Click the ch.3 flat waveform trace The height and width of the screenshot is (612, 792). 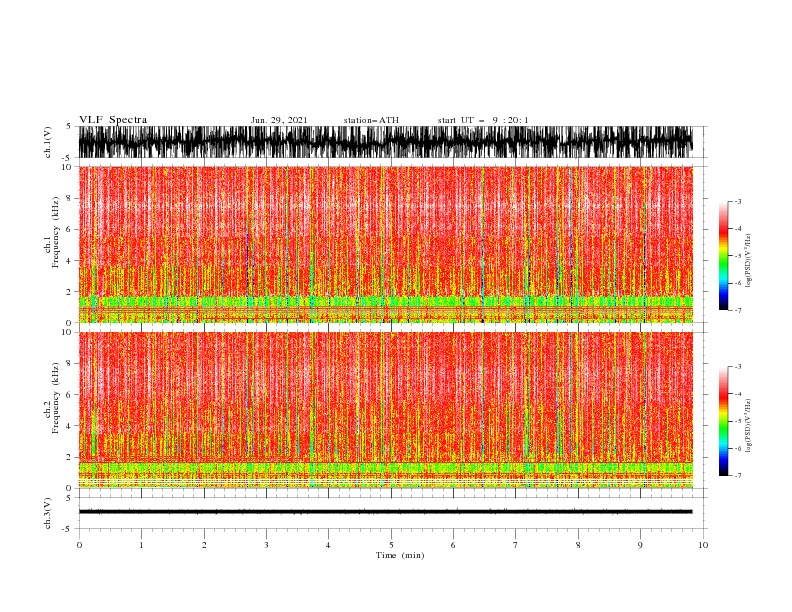(385, 512)
